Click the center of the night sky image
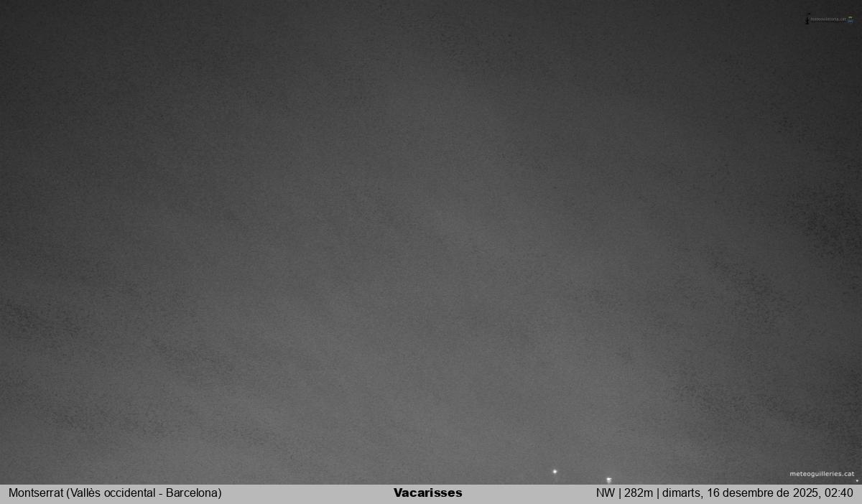Screen dimensions: 862x504 pyautogui.click(x=431, y=242)
